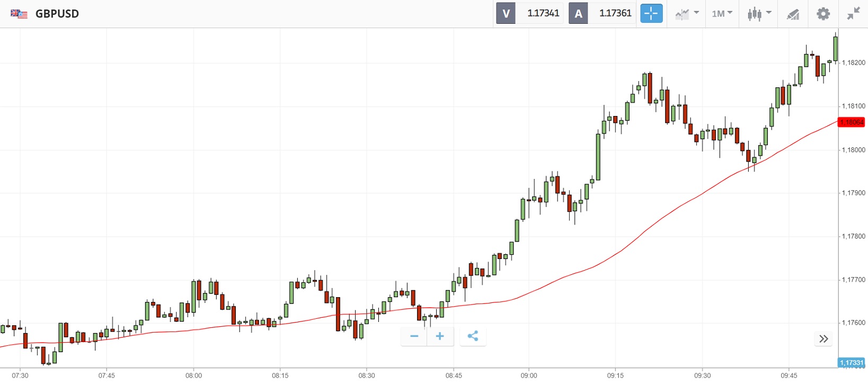The width and height of the screenshot is (868, 385).
Task: Click the GBPUSD flag icon
Action: tap(19, 14)
